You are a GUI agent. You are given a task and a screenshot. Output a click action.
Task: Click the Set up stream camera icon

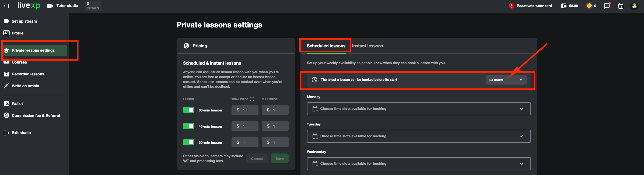click(6, 21)
